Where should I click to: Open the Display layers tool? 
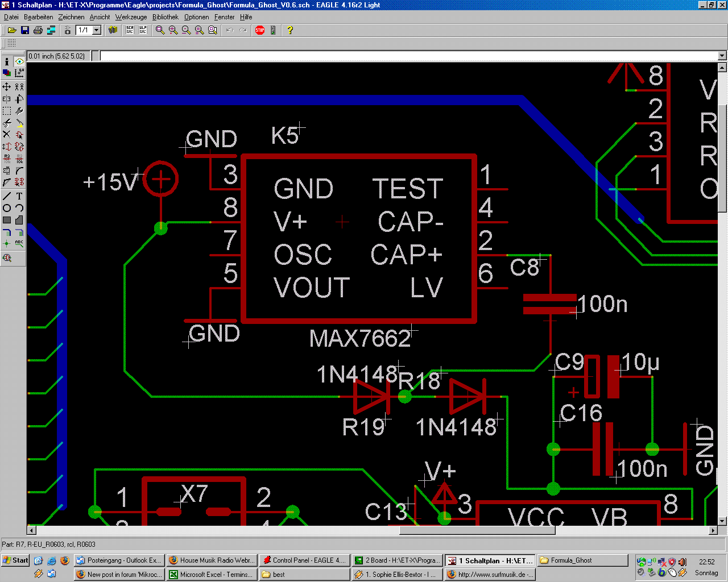click(7, 73)
